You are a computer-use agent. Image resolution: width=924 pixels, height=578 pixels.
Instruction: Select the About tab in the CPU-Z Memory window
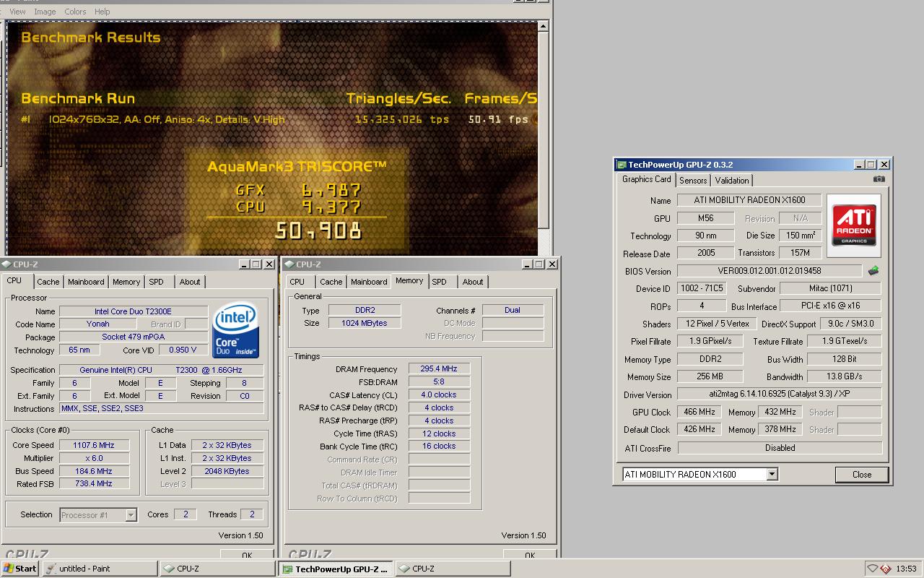click(x=473, y=282)
